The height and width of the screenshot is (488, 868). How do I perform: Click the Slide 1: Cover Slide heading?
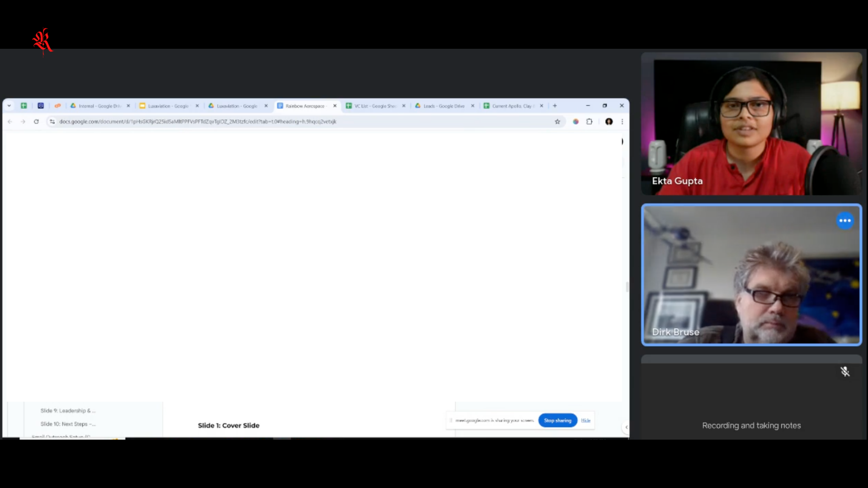(229, 426)
